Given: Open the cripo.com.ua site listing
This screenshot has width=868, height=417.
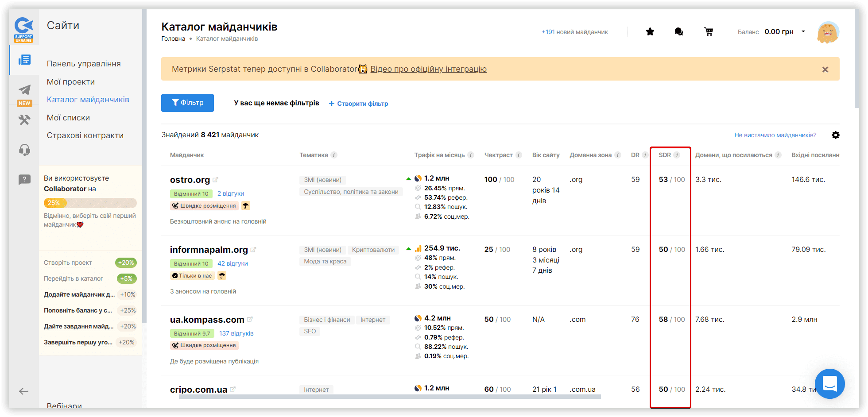Looking at the screenshot, I should pyautogui.click(x=198, y=390).
